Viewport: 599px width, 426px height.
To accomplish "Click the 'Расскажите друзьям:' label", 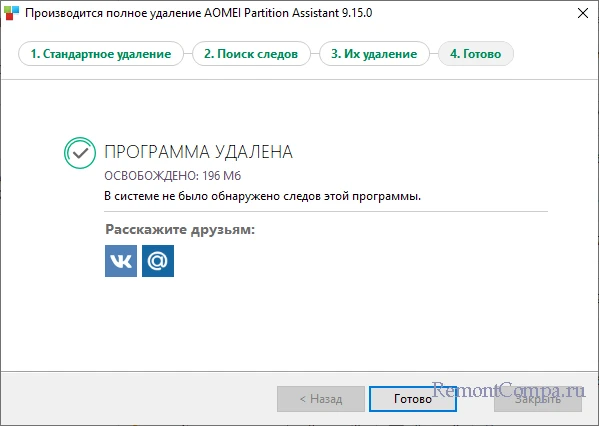I will (x=180, y=230).
